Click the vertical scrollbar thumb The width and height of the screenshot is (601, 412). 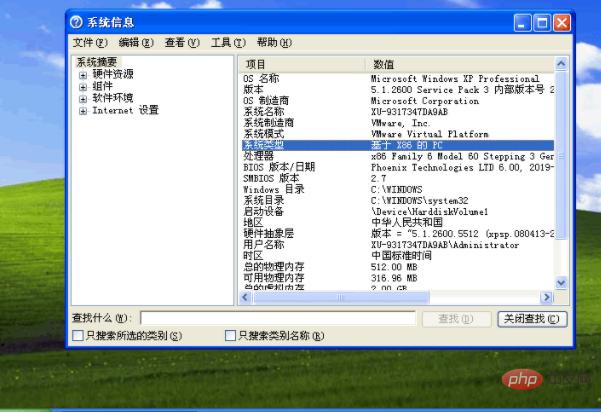[561, 155]
